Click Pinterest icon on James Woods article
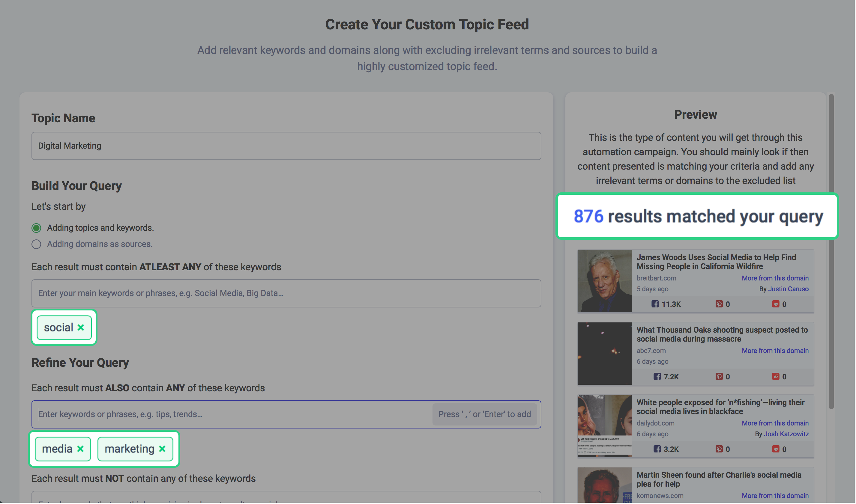The height and width of the screenshot is (504, 856). [719, 304]
